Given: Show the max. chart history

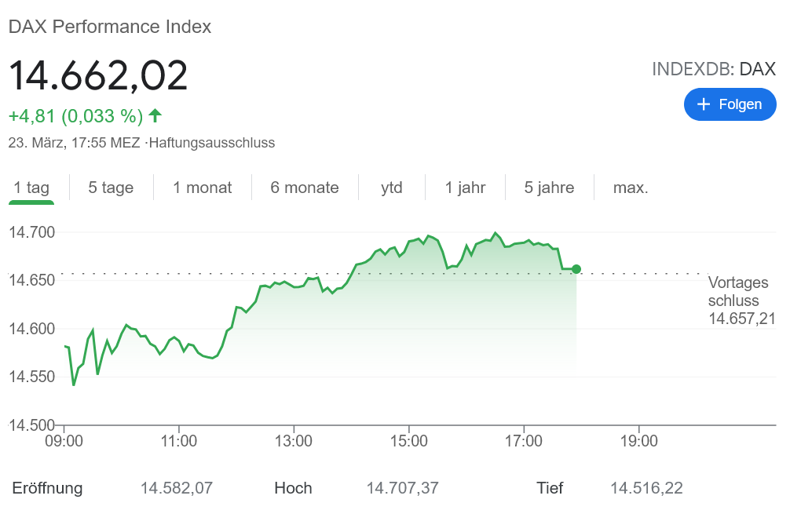Looking at the screenshot, I should click(x=630, y=188).
